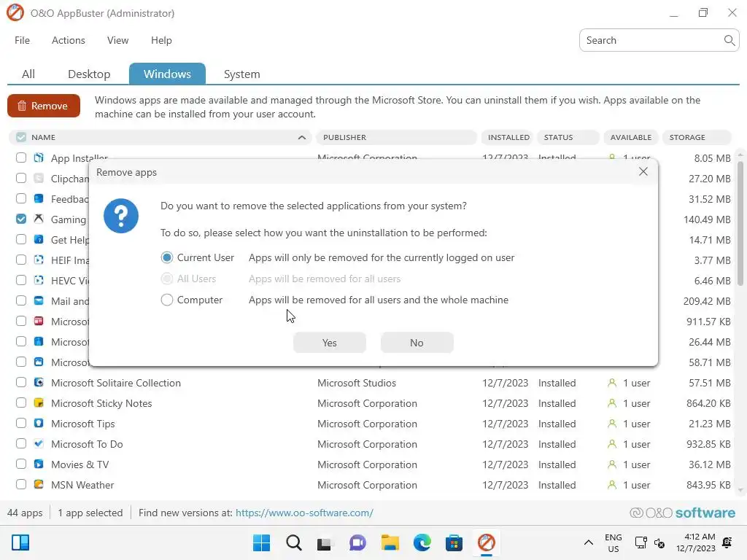Open the File menu
Viewport: 747px width, 560px height.
coord(22,41)
